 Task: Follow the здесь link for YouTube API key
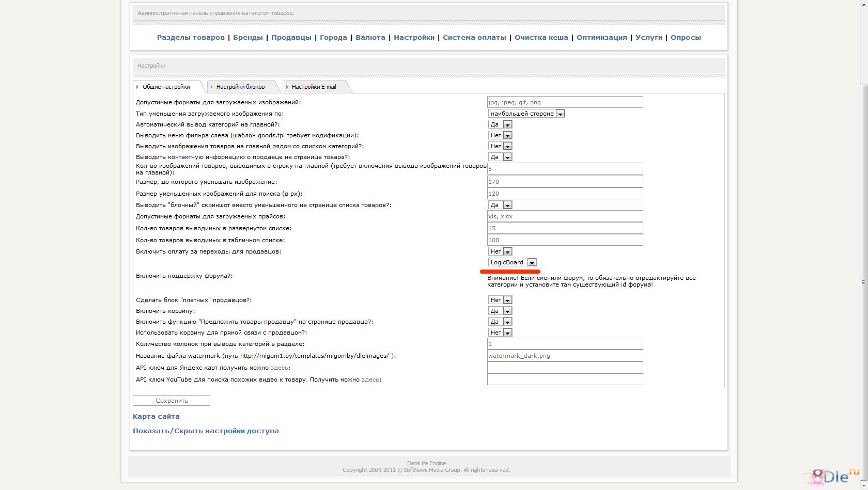[x=370, y=380]
